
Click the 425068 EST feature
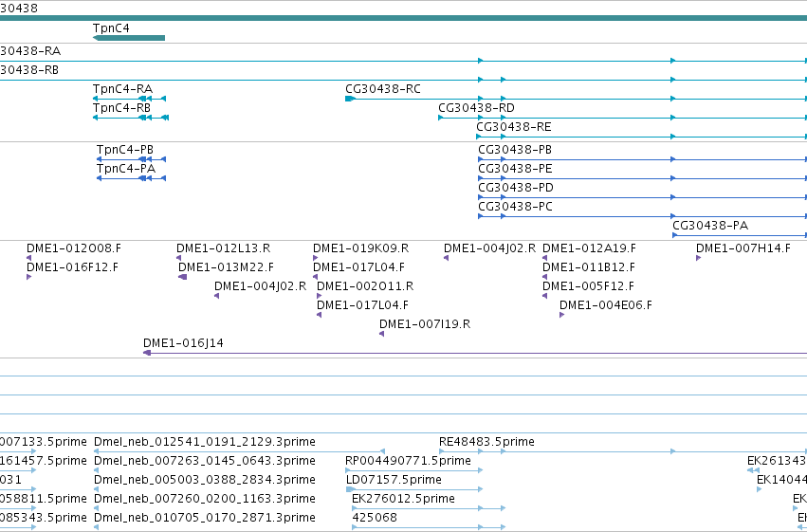pos(429,527)
